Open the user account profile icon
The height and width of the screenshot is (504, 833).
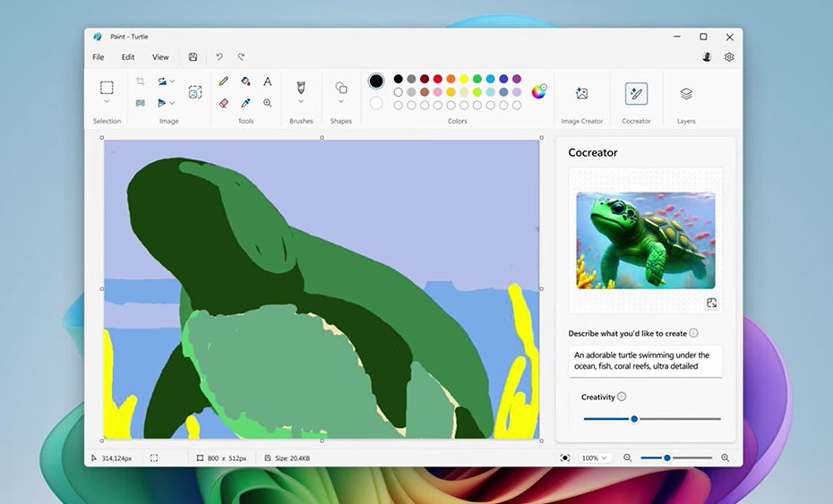[x=707, y=56]
